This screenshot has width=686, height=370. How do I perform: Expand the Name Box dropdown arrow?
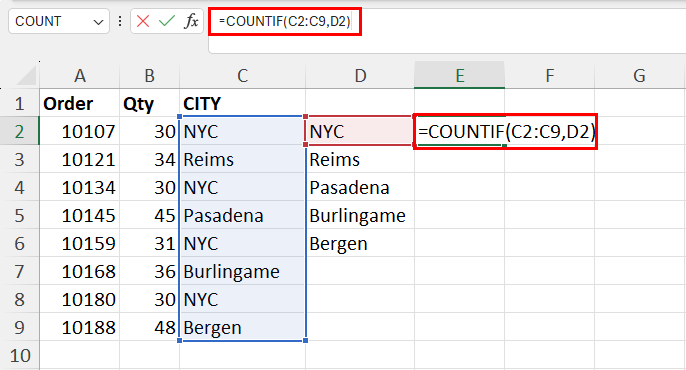[98, 22]
